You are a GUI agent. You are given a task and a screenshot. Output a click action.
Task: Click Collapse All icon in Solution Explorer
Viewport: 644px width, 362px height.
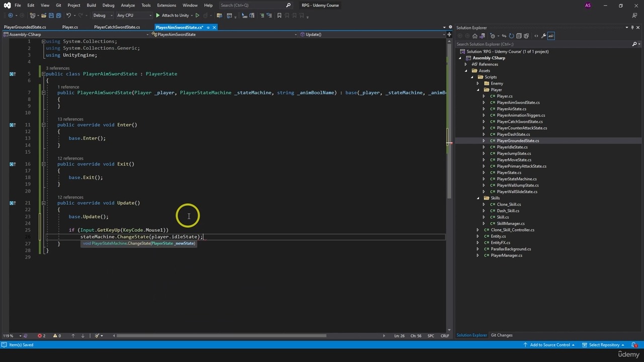pyautogui.click(x=519, y=36)
